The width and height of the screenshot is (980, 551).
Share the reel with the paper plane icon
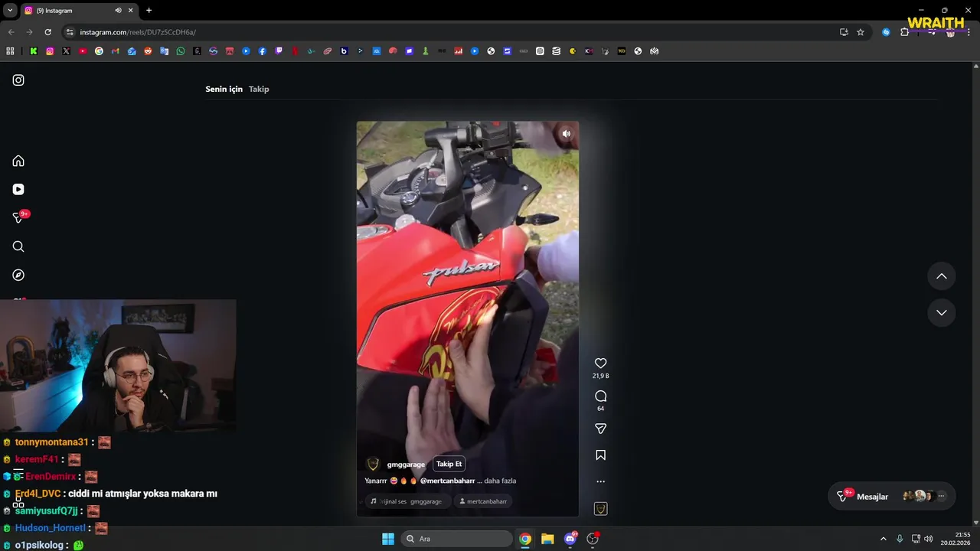click(600, 429)
